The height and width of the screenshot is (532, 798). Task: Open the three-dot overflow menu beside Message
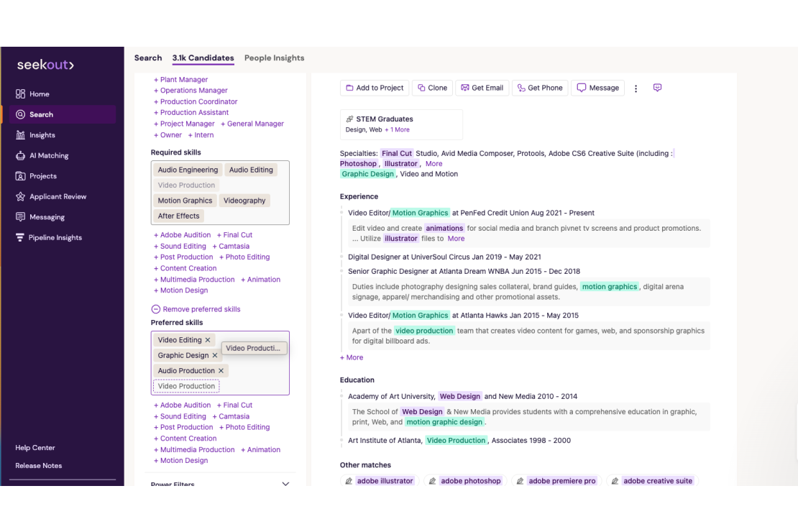coord(636,87)
